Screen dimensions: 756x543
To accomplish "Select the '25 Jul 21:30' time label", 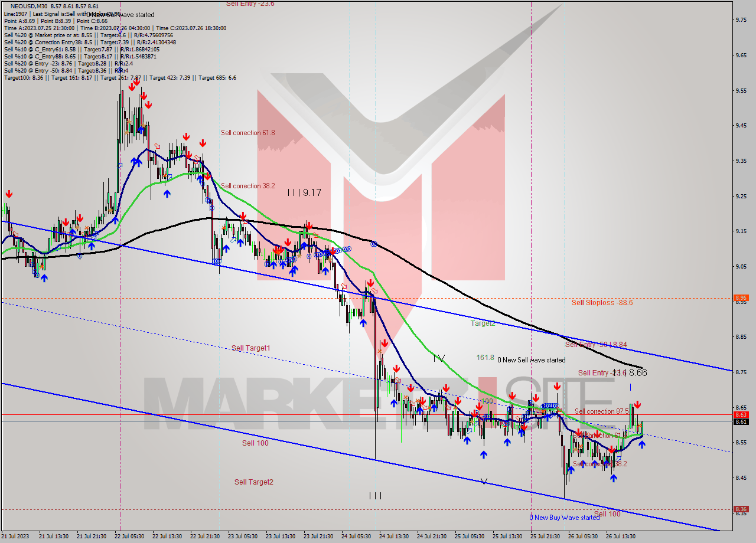I will (x=546, y=537).
